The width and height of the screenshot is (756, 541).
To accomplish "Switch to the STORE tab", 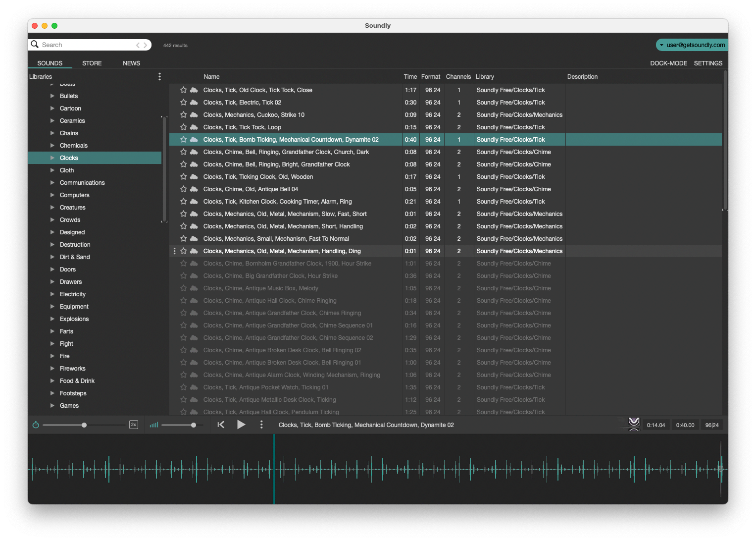I will [x=92, y=63].
